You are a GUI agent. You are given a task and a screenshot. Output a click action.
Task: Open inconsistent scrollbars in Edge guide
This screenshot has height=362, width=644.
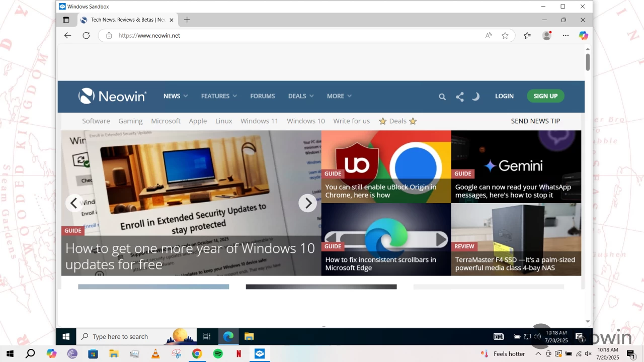[x=380, y=264]
